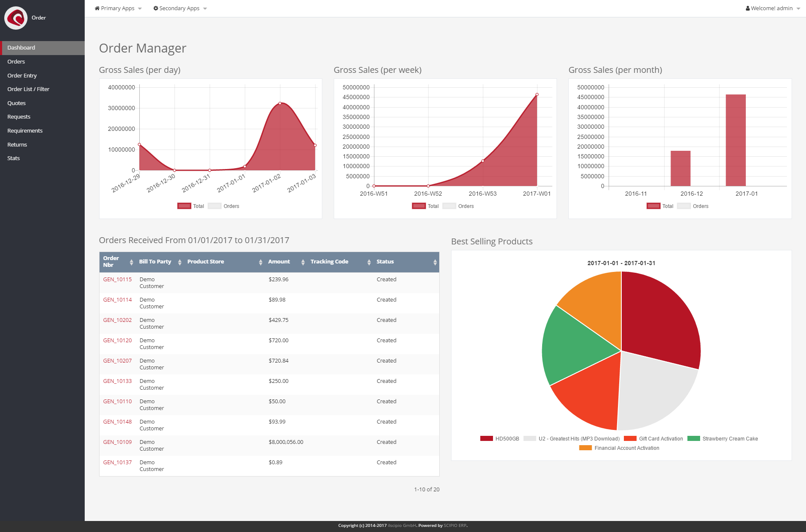Click the Scipio Order logo
The width and height of the screenshot is (806, 532).
point(16,18)
